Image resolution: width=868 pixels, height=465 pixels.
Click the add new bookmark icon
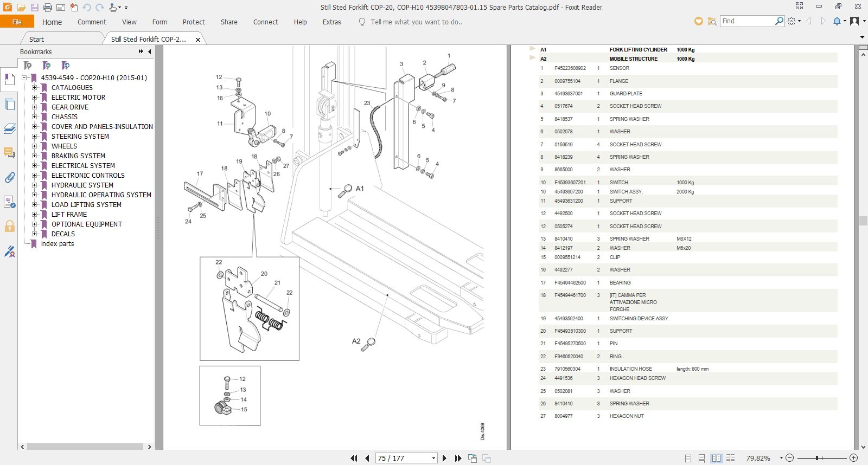pyautogui.click(x=47, y=66)
